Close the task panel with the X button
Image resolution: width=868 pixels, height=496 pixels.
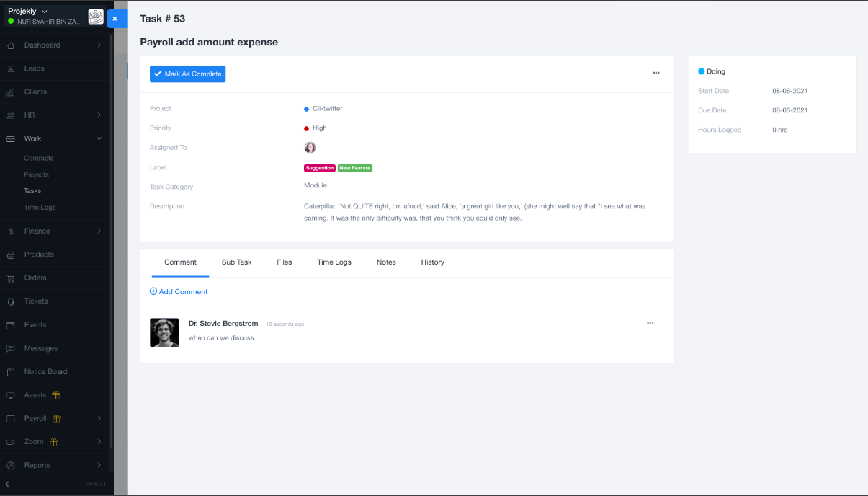(x=115, y=19)
